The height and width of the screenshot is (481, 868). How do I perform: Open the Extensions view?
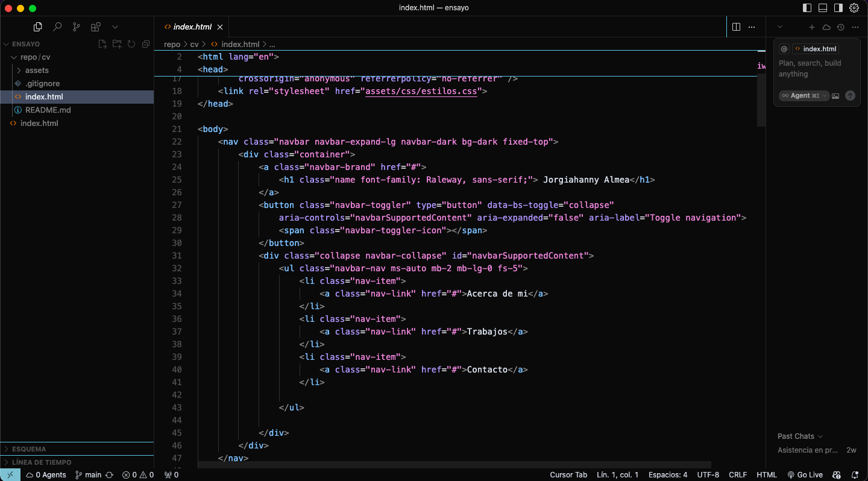point(95,27)
